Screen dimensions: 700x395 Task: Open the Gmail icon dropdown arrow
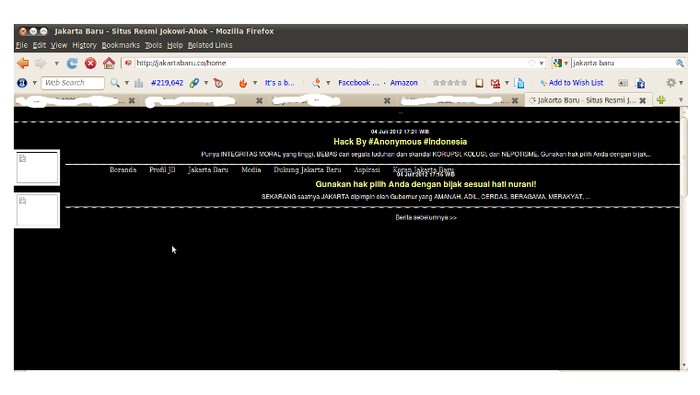507,83
